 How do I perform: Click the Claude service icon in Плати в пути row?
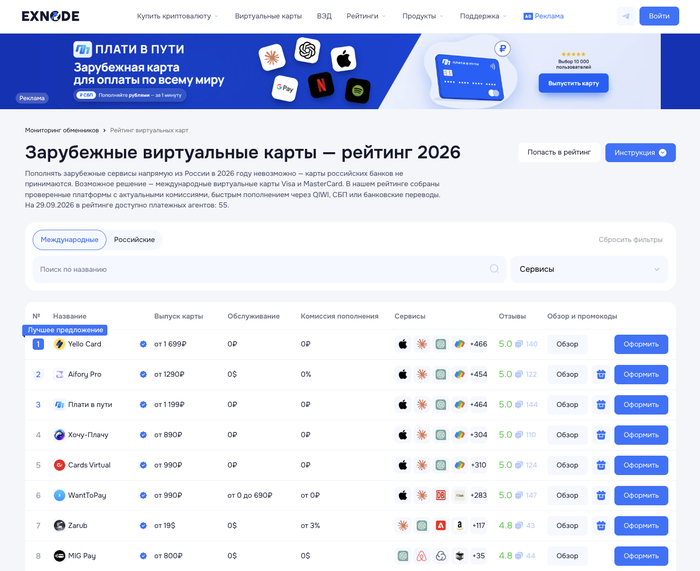click(422, 404)
